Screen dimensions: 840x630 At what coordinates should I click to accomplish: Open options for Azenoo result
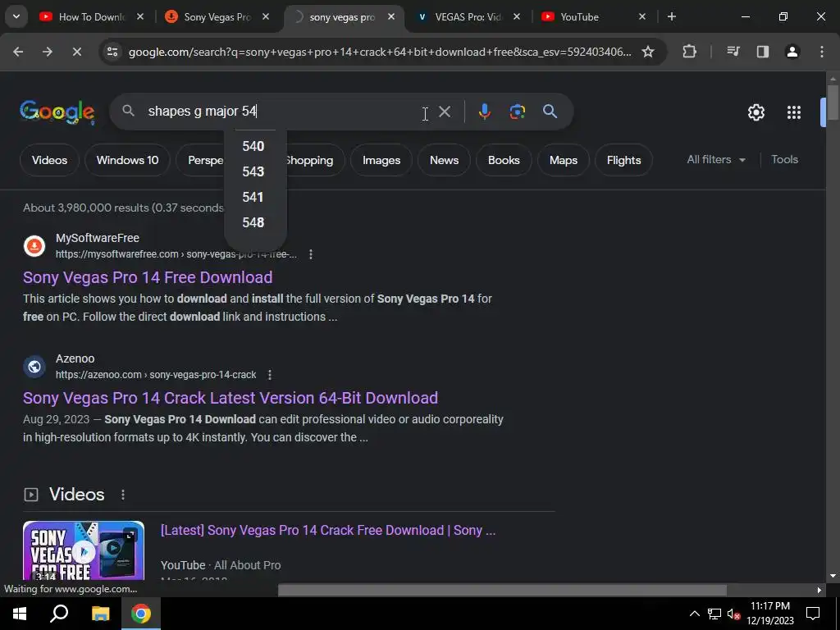(x=270, y=375)
